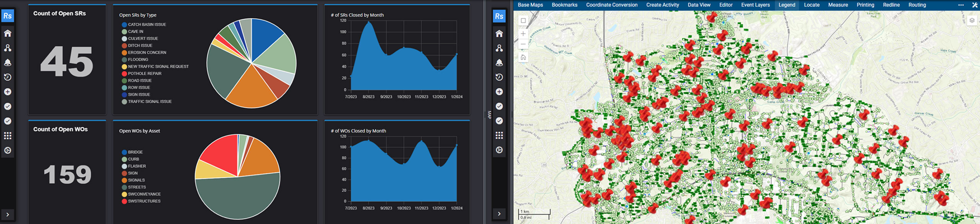Toggle CURB series in WO legend

point(130,159)
